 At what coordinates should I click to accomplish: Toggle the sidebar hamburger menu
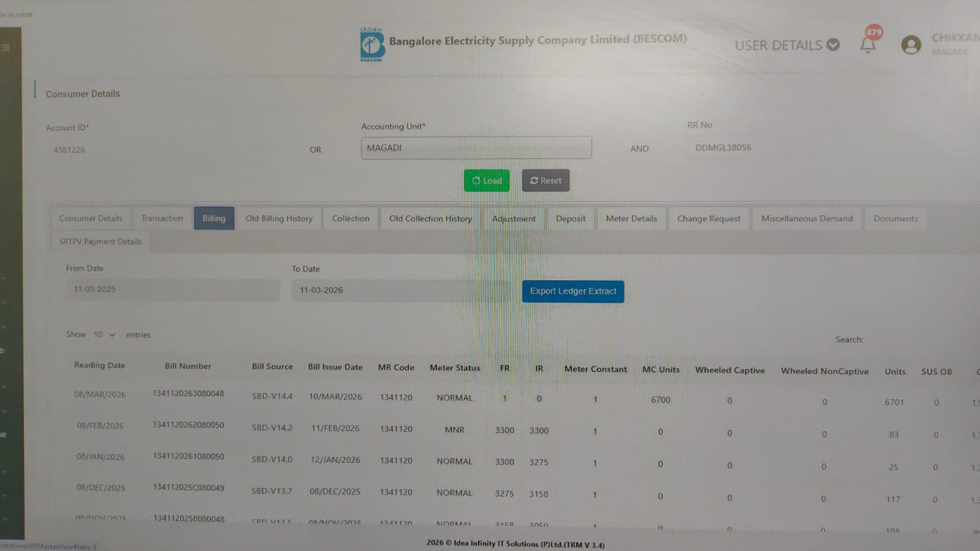tap(6, 47)
